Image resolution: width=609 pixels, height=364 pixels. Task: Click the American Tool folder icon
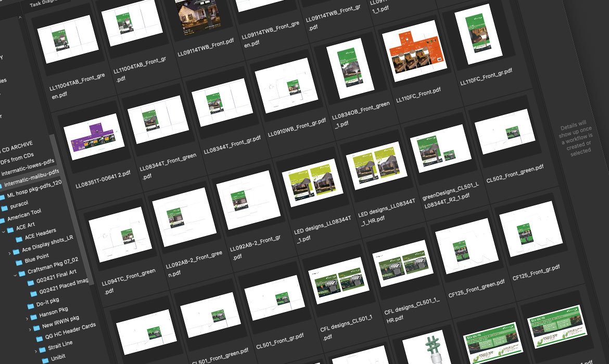click(3, 219)
